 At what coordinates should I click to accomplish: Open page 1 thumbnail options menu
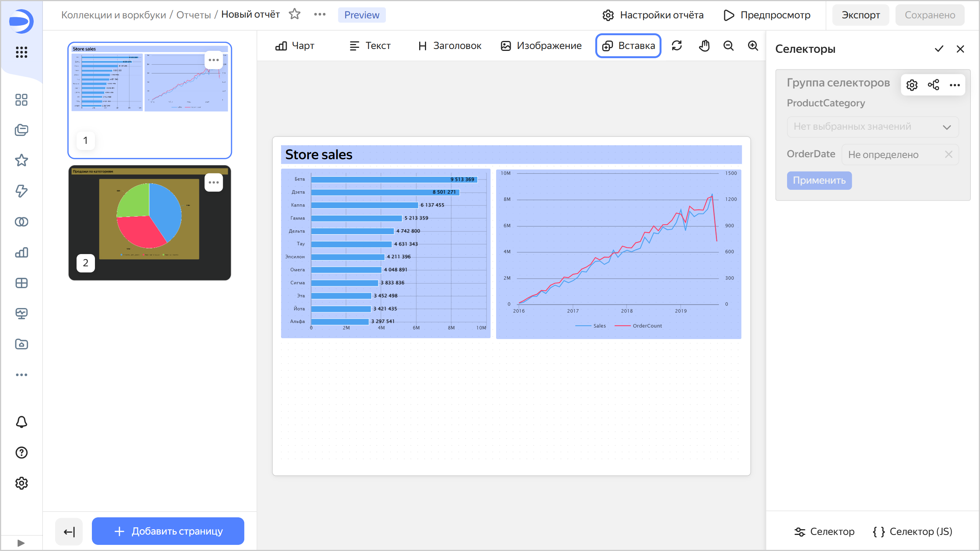pos(214,60)
